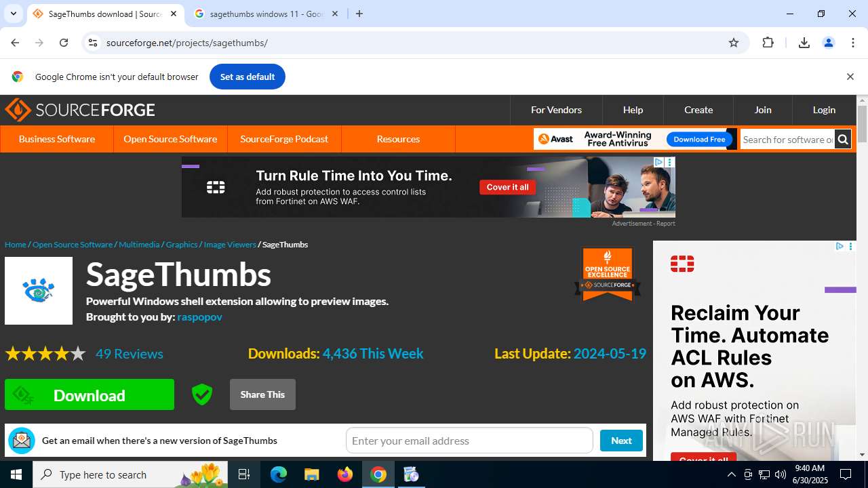Screen dimensions: 868x488
Task: Click the SageThumbs project logo
Action: tap(39, 291)
